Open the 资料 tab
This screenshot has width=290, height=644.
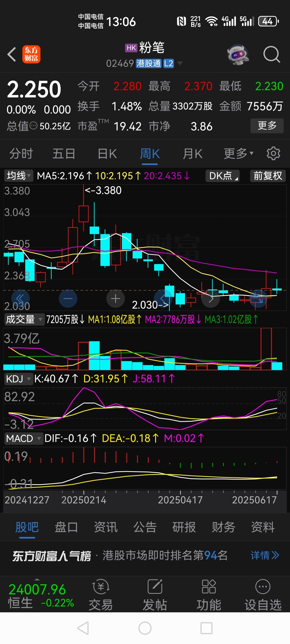263,527
